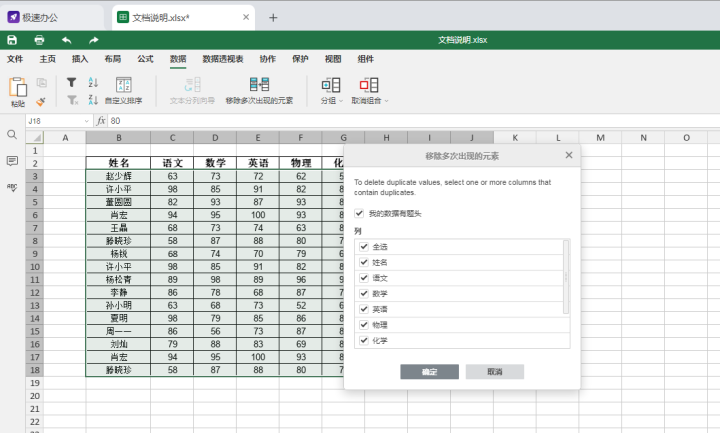The height and width of the screenshot is (433, 720).
Task: Confirm with the 确定 button
Action: [429, 372]
